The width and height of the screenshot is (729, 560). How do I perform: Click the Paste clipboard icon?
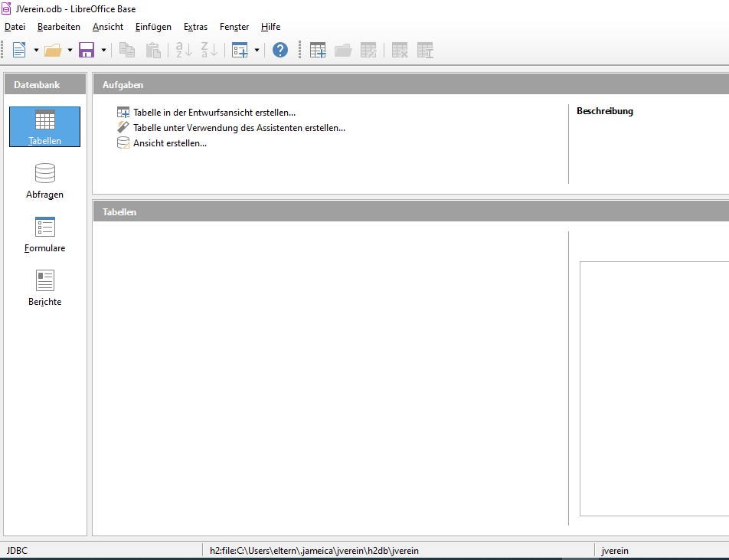(x=153, y=51)
